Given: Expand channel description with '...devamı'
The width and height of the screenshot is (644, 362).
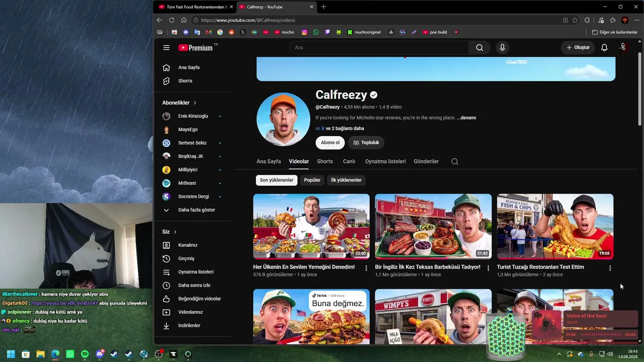Looking at the screenshot, I should pyautogui.click(x=466, y=118).
